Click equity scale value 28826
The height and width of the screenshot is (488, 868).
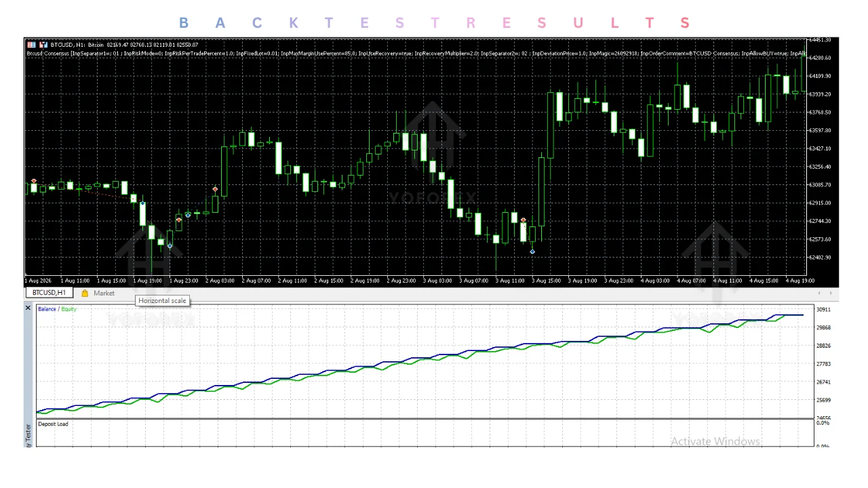point(825,346)
